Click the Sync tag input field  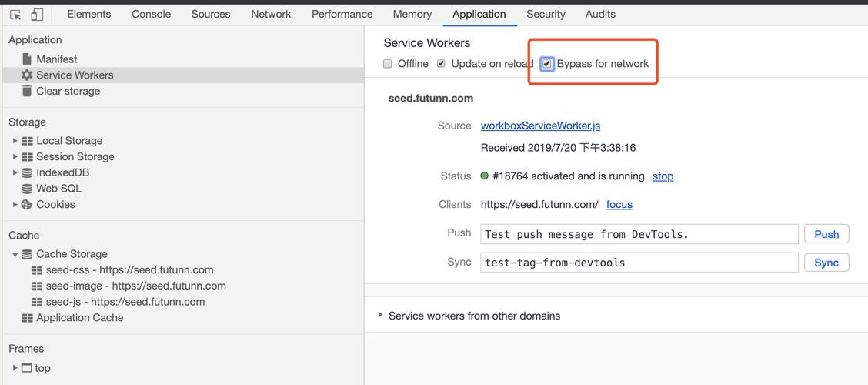click(639, 263)
